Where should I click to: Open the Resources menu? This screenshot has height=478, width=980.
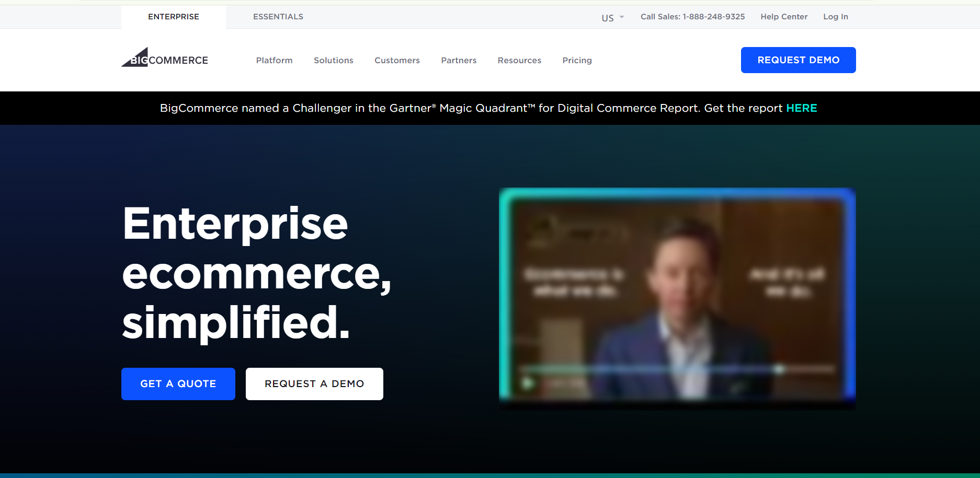[x=519, y=60]
